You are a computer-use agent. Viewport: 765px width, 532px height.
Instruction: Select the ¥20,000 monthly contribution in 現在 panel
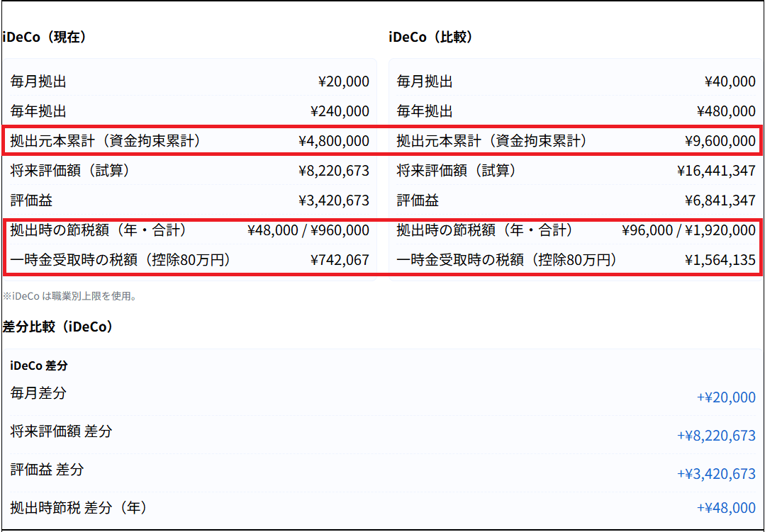(x=343, y=81)
